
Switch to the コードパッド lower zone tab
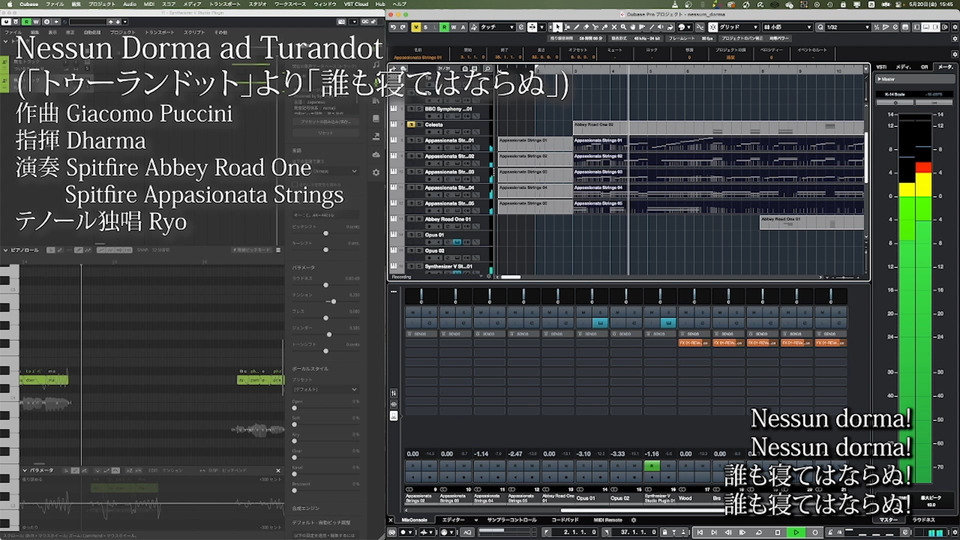click(565, 520)
